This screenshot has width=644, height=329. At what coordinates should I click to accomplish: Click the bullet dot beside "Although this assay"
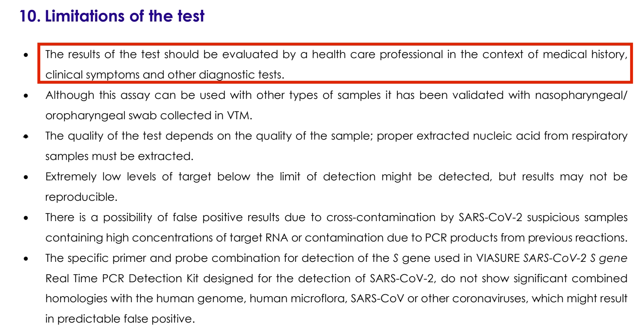(26, 96)
